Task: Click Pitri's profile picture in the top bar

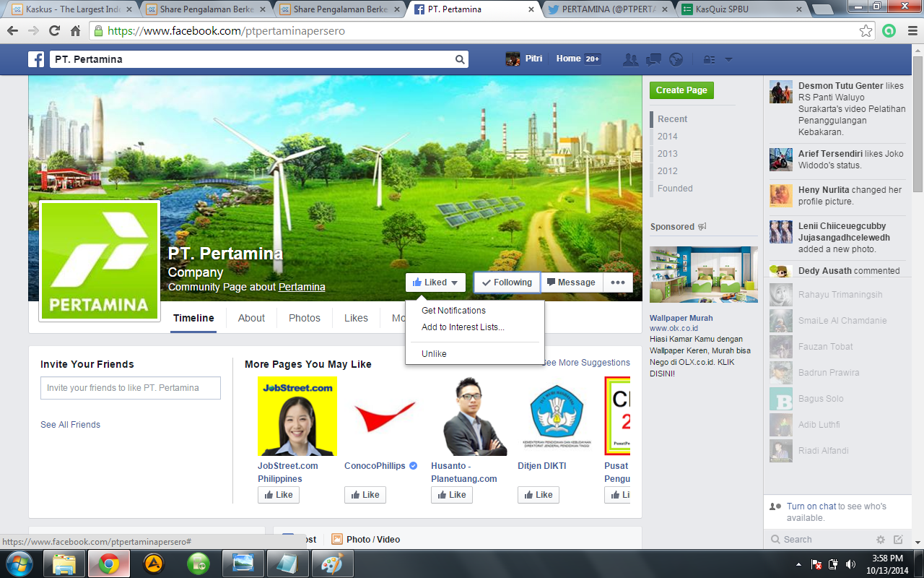Action: click(513, 59)
